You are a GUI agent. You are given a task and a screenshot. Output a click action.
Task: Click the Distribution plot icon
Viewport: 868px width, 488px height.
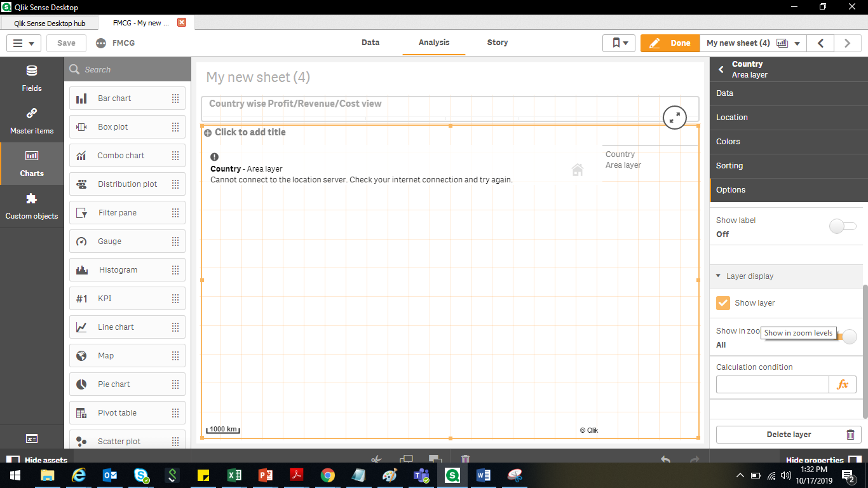[81, 184]
